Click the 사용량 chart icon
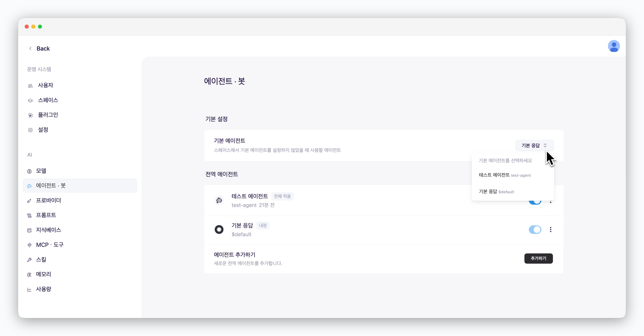This screenshot has height=336, width=644. pos(29,289)
